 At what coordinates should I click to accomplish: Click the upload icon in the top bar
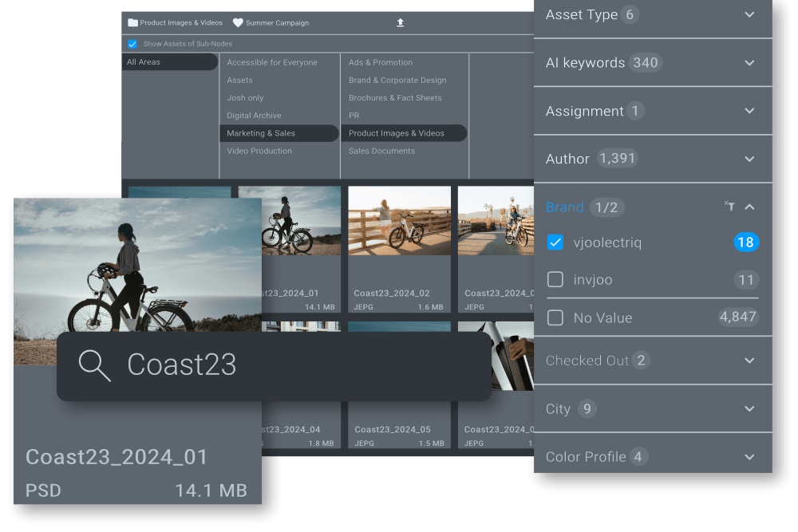401,22
